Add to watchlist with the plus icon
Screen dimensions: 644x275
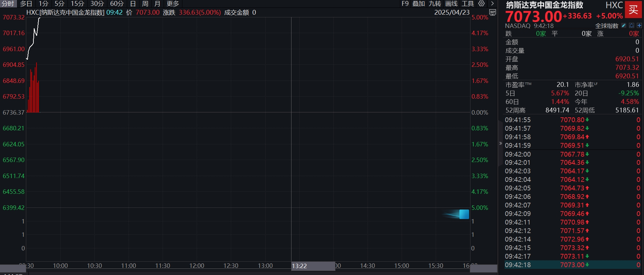(x=639, y=26)
